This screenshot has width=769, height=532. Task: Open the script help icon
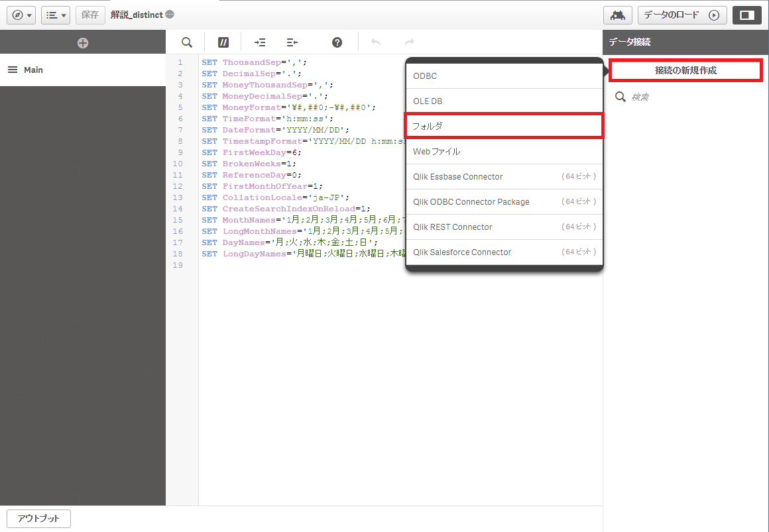[x=337, y=42]
